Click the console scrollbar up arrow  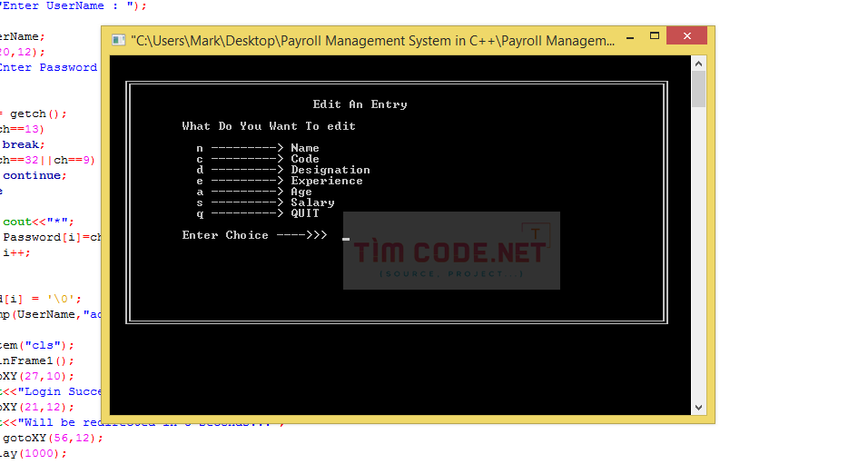point(698,64)
